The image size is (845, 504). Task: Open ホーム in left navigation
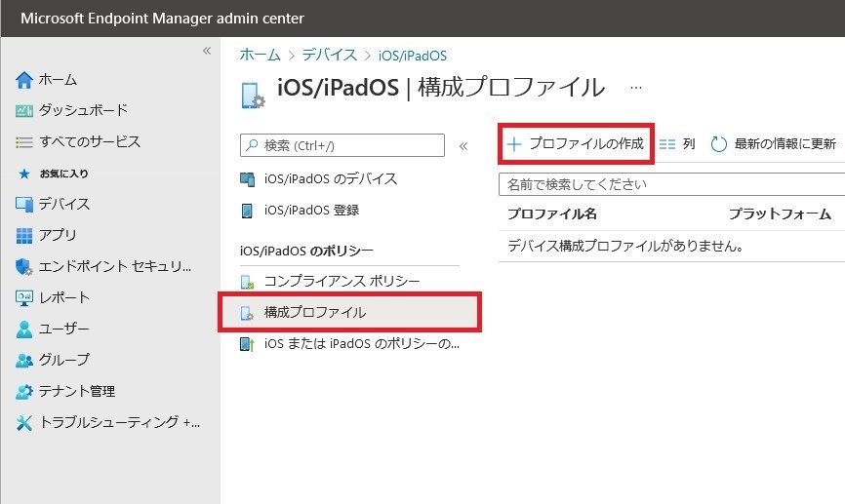(59, 80)
